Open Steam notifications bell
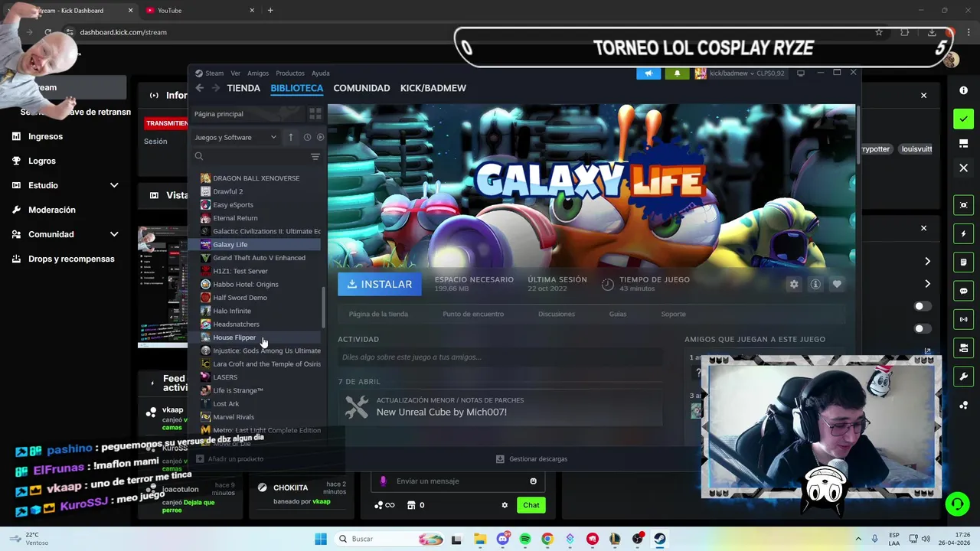The image size is (980, 551). point(677,73)
